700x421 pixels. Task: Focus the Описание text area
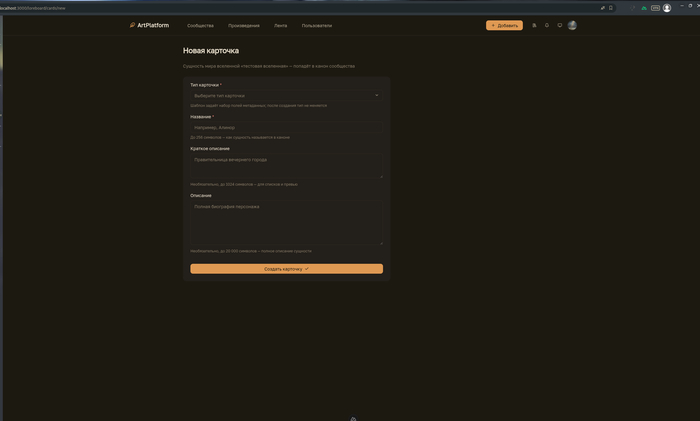tap(287, 223)
